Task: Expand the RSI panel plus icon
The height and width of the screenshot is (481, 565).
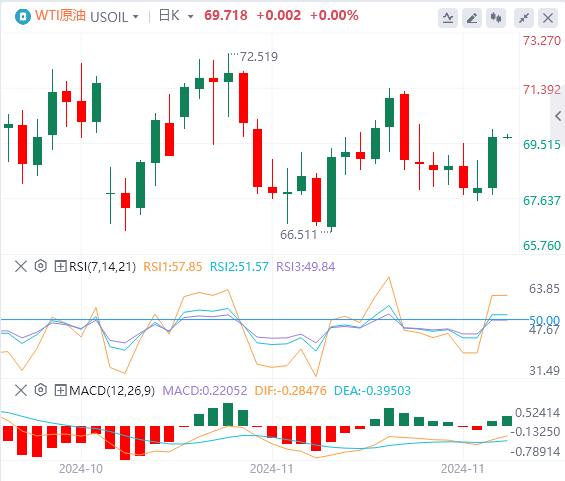Action: (x=60, y=267)
